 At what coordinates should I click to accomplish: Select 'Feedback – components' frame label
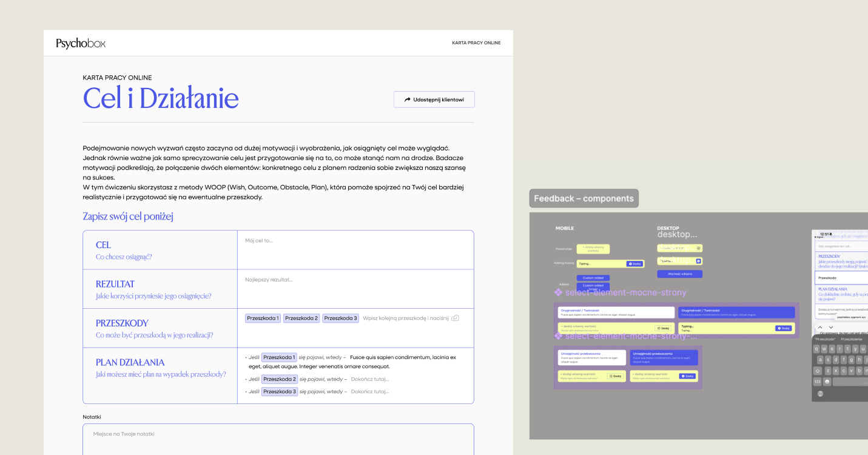coord(584,198)
